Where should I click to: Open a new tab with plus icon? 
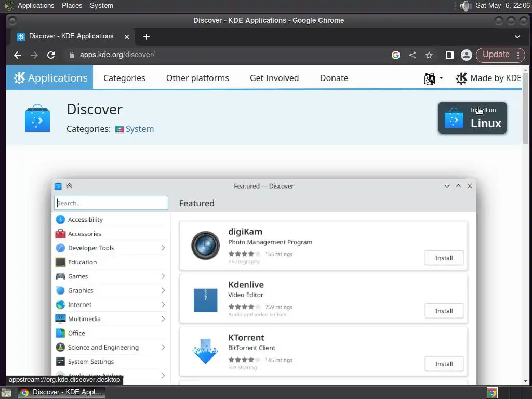tap(146, 37)
